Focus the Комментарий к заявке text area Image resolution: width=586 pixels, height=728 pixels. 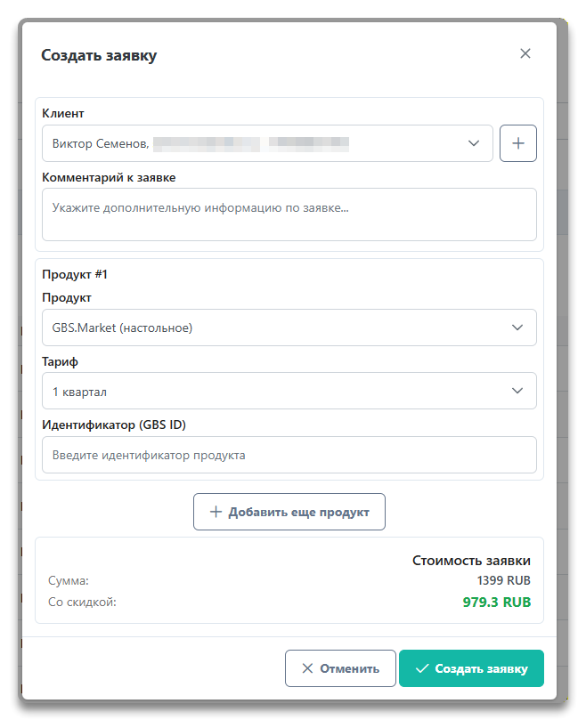289,214
